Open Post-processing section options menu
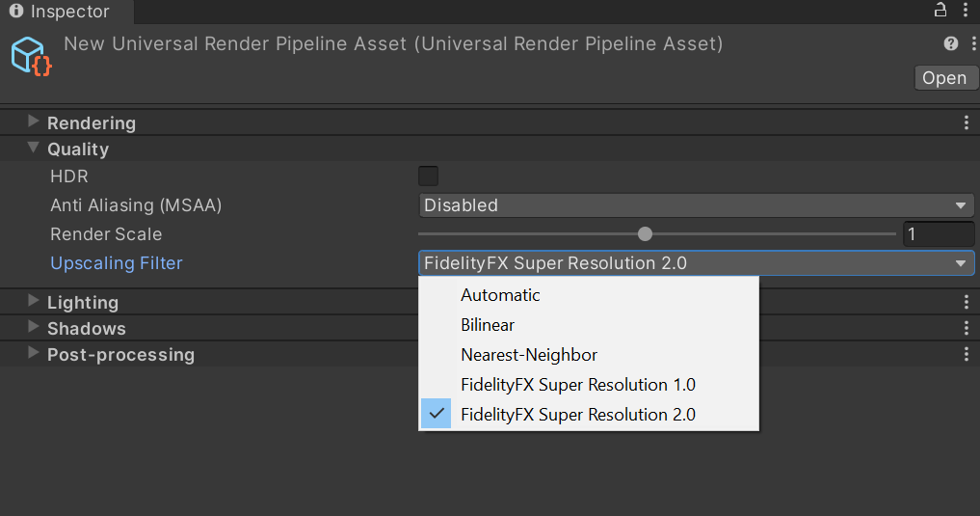Screen dimensions: 980x516 pyautogui.click(x=967, y=354)
